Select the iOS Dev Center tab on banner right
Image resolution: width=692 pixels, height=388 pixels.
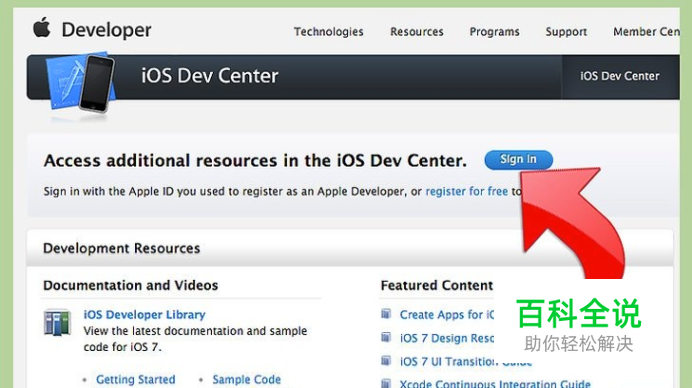click(620, 76)
